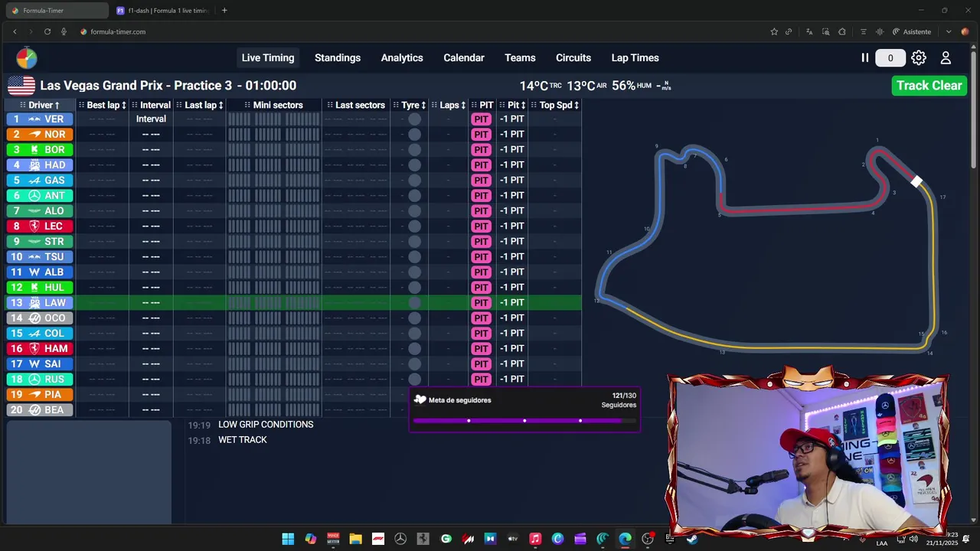Sort by the Driver column header

pyautogui.click(x=40, y=105)
